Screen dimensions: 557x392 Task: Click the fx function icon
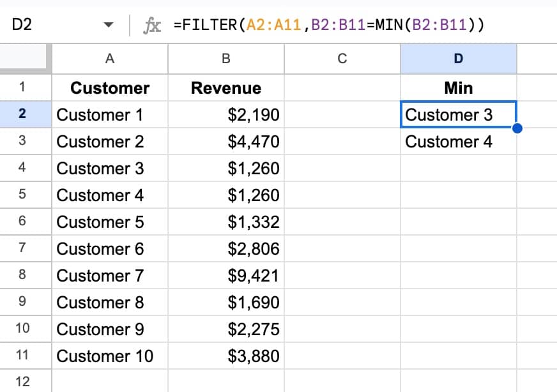pos(152,26)
